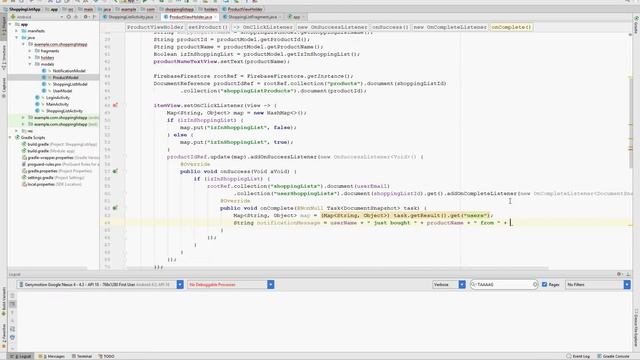Select UserModel class in tree
The width and height of the screenshot is (640, 360).
coord(62,91)
